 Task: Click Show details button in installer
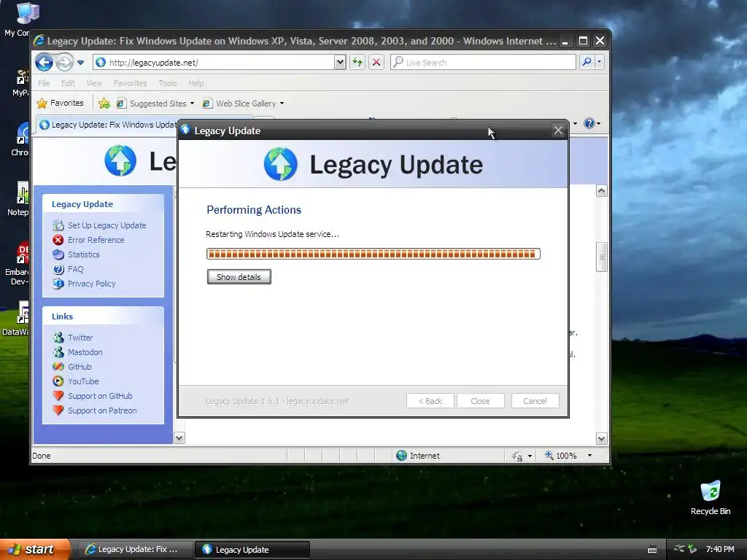(x=239, y=276)
